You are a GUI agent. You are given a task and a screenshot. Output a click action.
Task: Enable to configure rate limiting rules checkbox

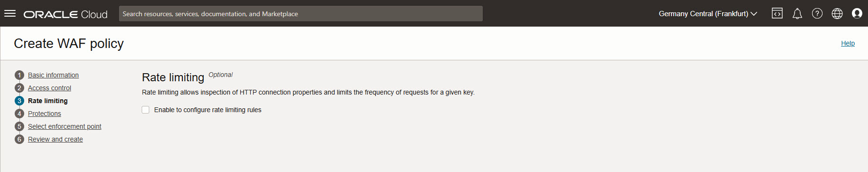point(145,110)
